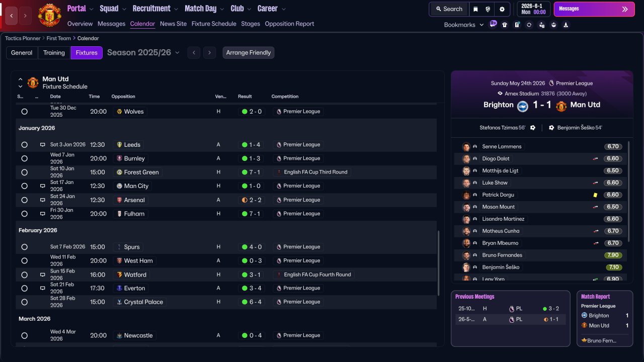
Task: Click Man Utd crest in Fixture Schedule header
Action: 33,82
